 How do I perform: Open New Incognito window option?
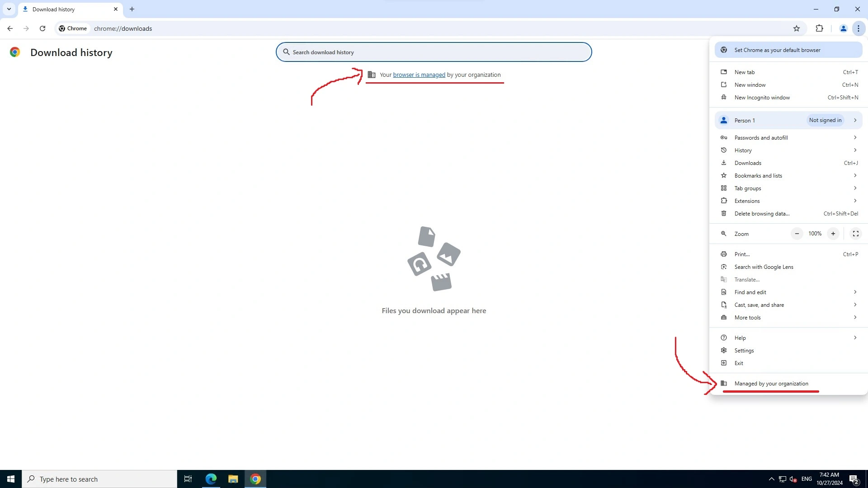[x=762, y=97]
